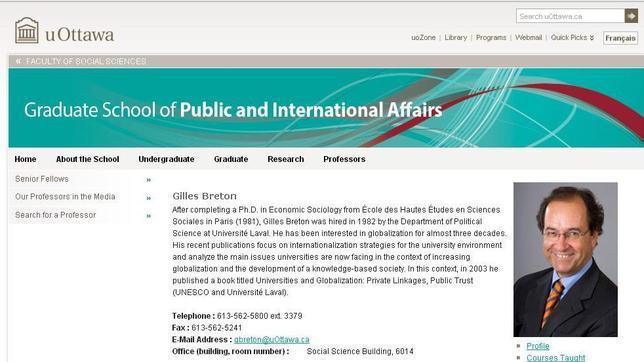Click the Faculty of Social Sciences breadcrumb
The height and width of the screenshot is (362, 644).
click(x=86, y=61)
